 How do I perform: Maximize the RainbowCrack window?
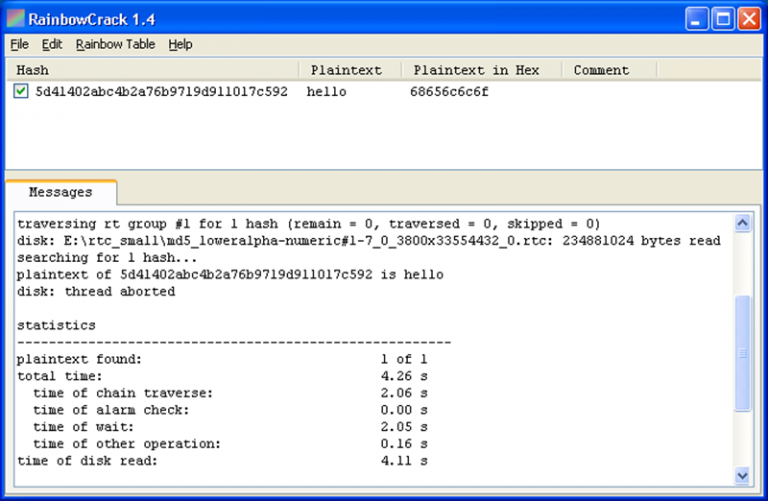pyautogui.click(x=722, y=18)
